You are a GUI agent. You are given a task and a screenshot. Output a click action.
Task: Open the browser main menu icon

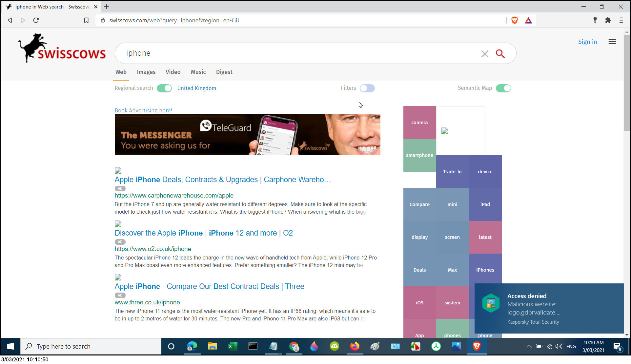621,20
